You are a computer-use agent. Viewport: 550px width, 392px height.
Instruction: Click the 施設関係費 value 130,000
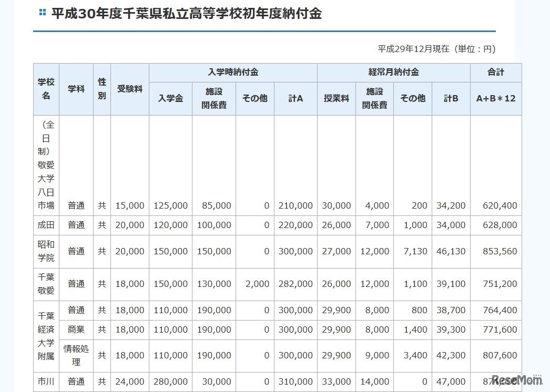tap(214, 284)
